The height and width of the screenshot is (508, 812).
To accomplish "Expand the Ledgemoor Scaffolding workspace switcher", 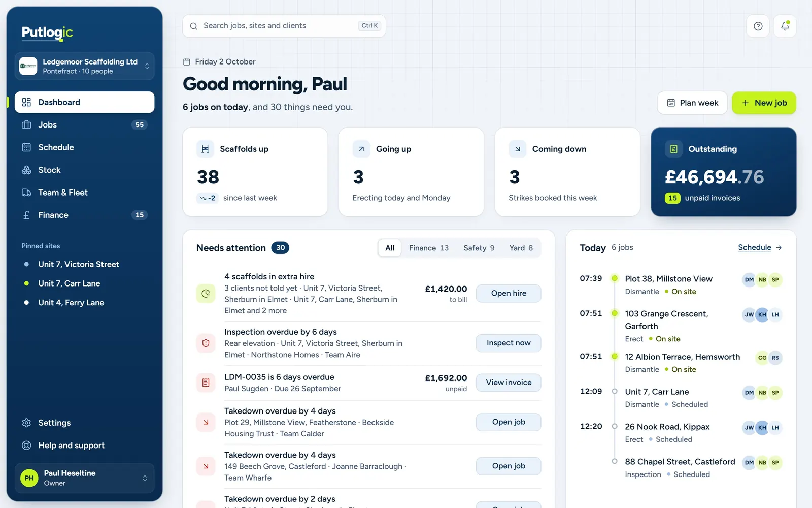I will [x=84, y=66].
